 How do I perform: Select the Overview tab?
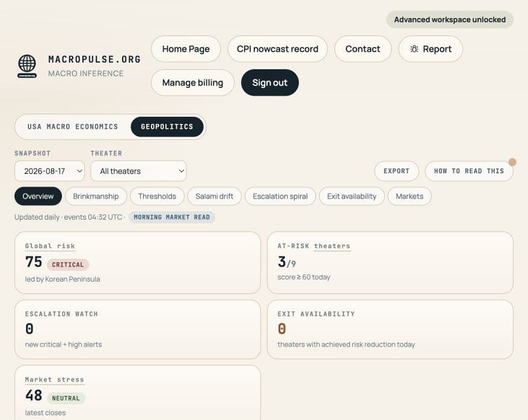coord(38,196)
